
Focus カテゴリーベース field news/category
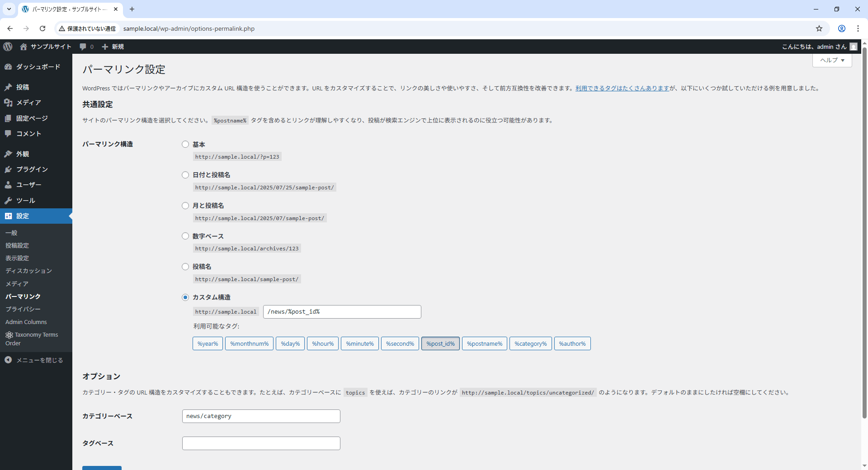click(261, 416)
